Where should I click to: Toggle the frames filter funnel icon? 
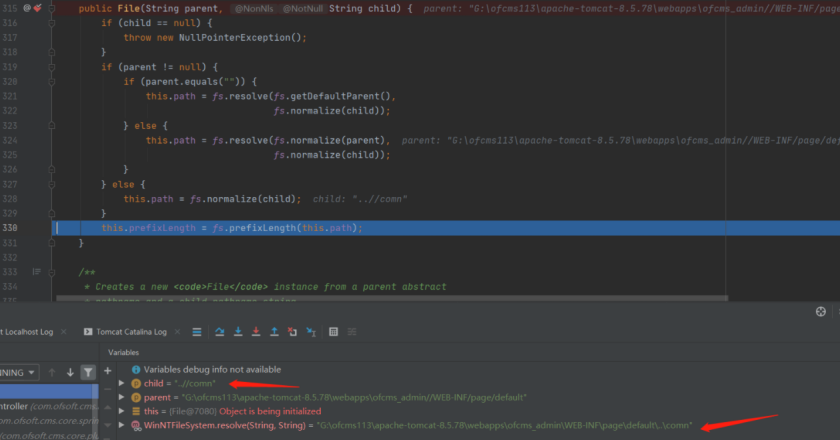point(88,372)
